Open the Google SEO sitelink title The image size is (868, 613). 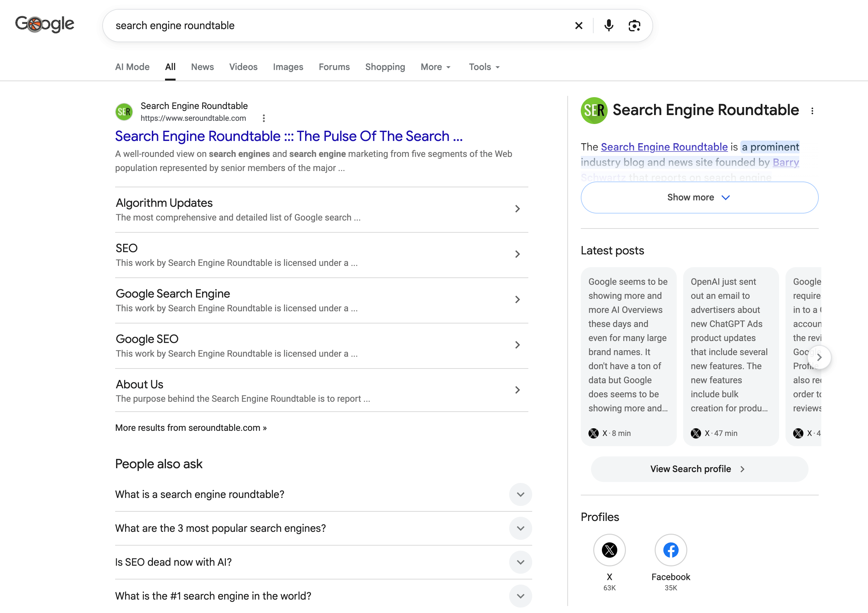pos(147,339)
